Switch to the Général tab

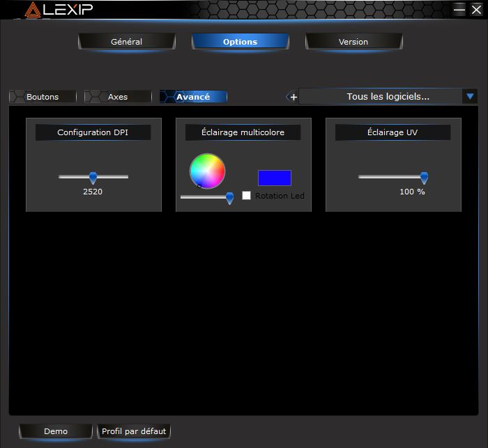126,42
